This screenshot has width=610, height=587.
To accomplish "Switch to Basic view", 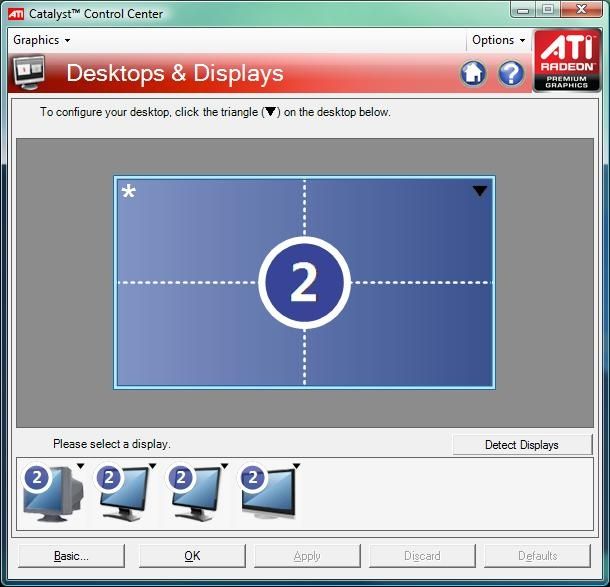I will click(71, 556).
